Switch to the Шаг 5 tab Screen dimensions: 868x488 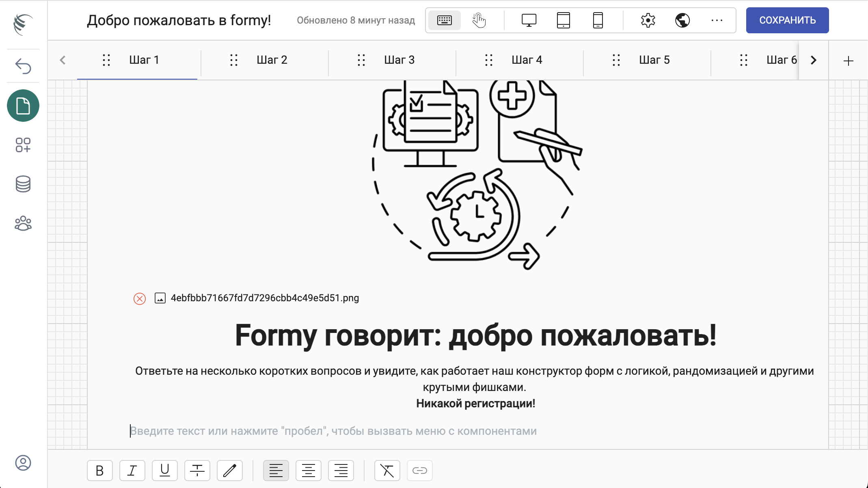click(654, 60)
